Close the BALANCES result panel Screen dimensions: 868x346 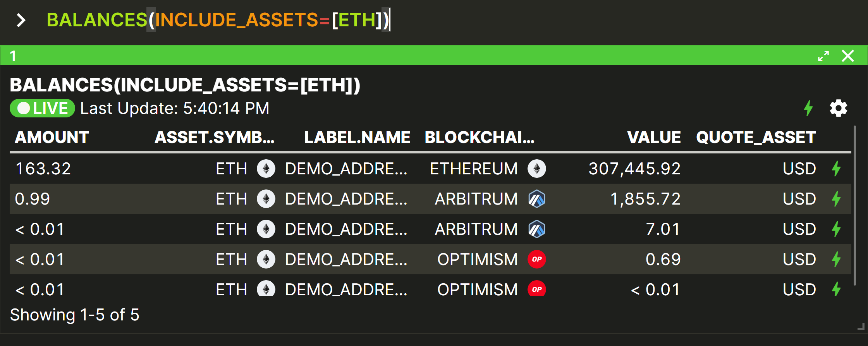848,56
